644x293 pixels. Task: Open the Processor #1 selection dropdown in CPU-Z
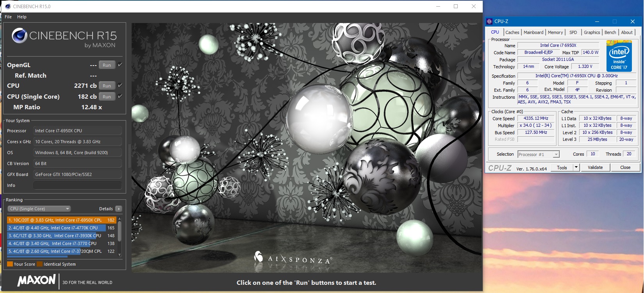(539, 154)
